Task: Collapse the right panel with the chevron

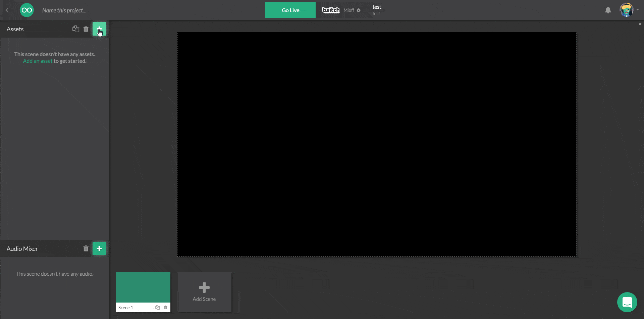Action: [x=640, y=24]
